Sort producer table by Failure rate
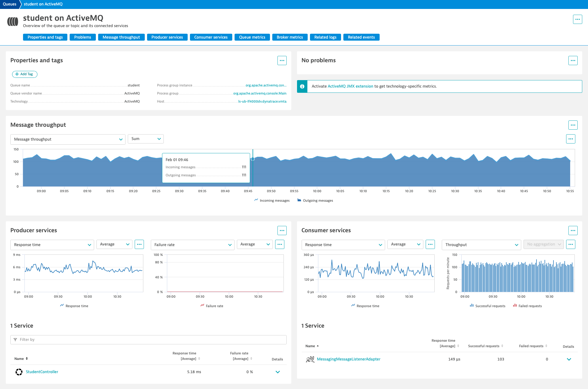 tap(241, 356)
